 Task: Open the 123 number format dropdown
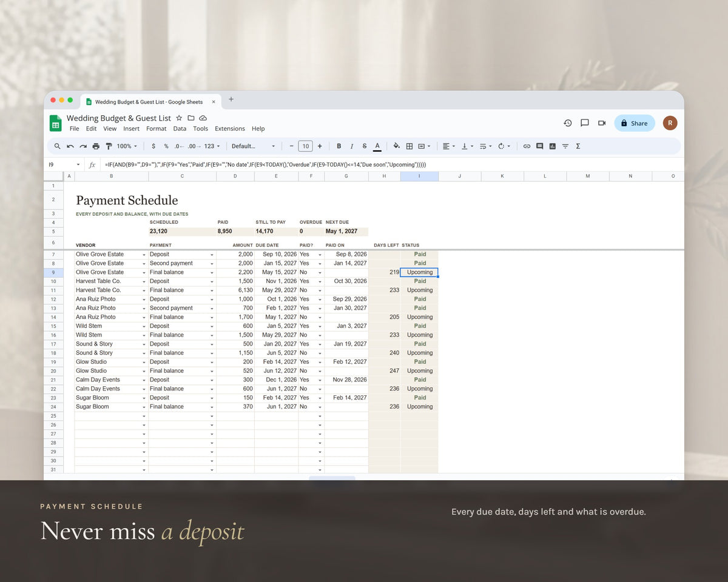click(212, 146)
